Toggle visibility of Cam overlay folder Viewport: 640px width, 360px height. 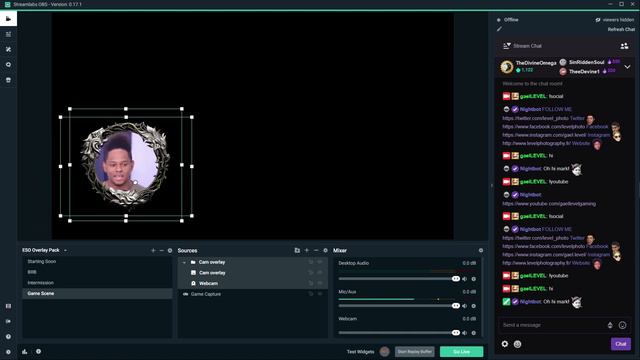[320, 262]
